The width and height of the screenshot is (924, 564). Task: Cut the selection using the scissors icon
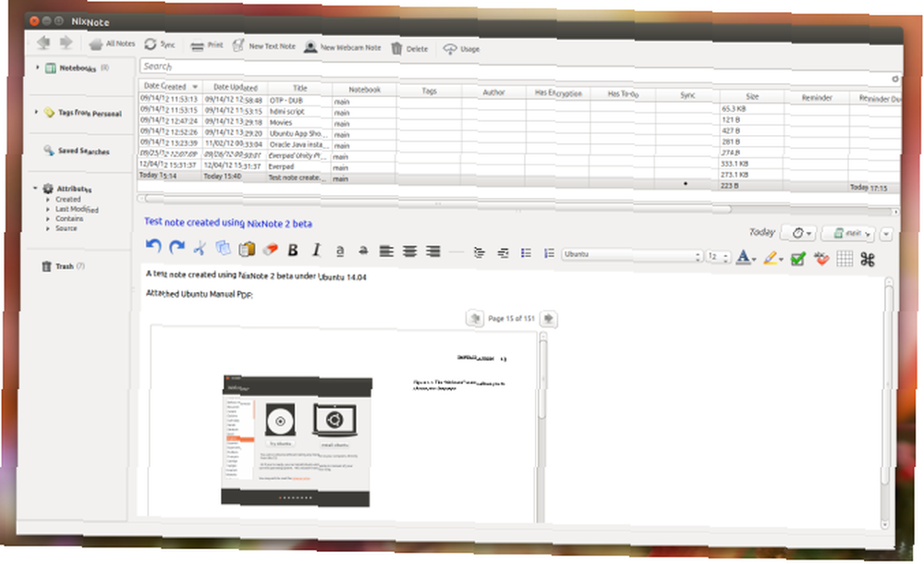(200, 248)
